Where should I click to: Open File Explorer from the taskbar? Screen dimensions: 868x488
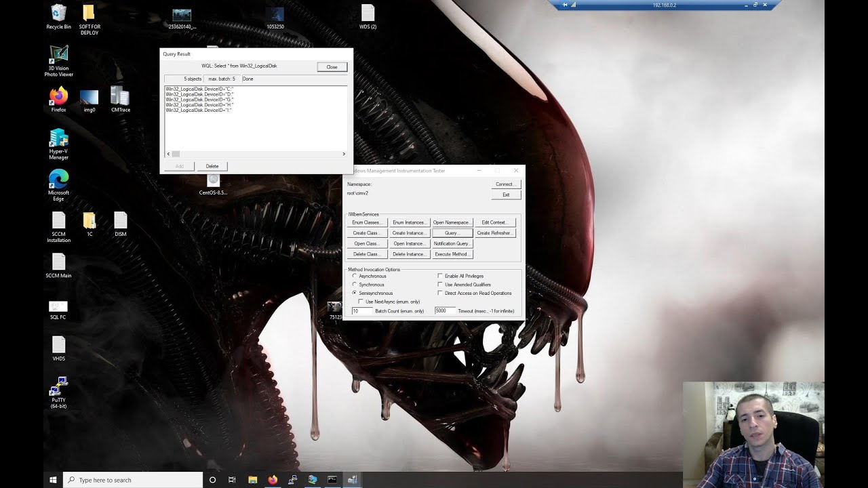(252, 480)
